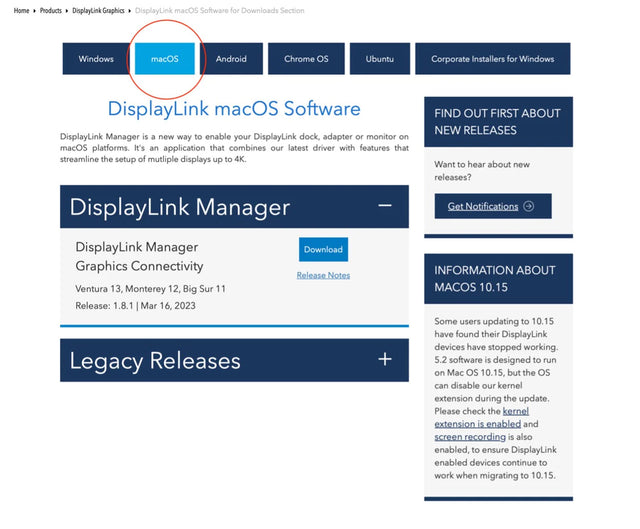Click Information About macOS 10.15 heading
This screenshot has height=529, width=640.
click(495, 279)
